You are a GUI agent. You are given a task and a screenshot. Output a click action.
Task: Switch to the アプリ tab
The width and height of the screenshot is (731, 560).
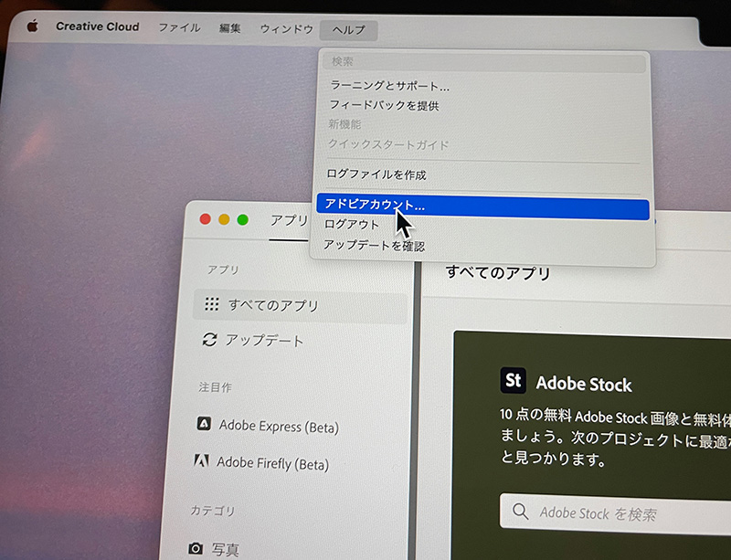(290, 220)
